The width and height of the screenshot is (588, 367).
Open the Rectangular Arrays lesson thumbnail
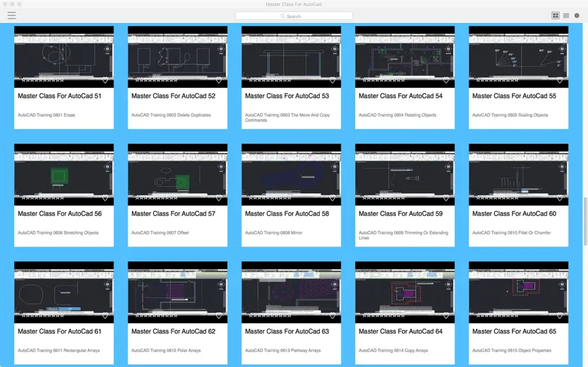coord(64,292)
